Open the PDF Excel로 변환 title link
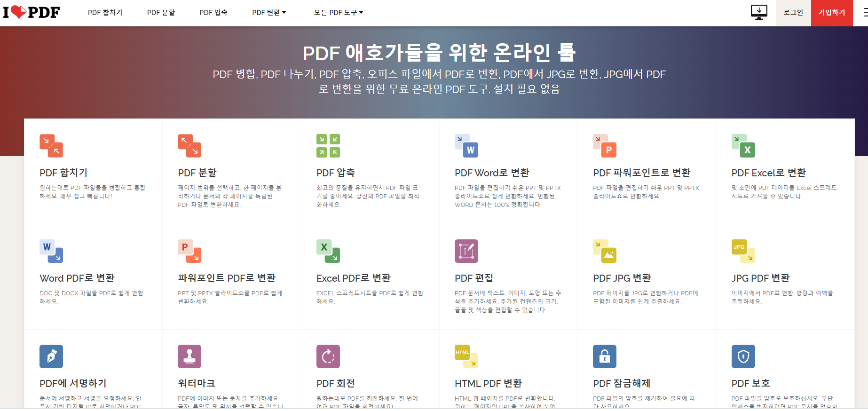Viewport: 868px width, 411px height. 769,173
